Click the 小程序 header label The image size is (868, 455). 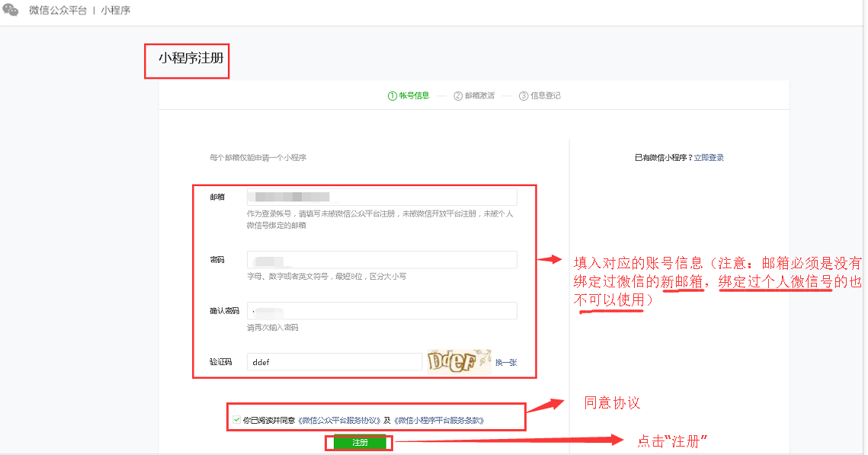tap(116, 11)
